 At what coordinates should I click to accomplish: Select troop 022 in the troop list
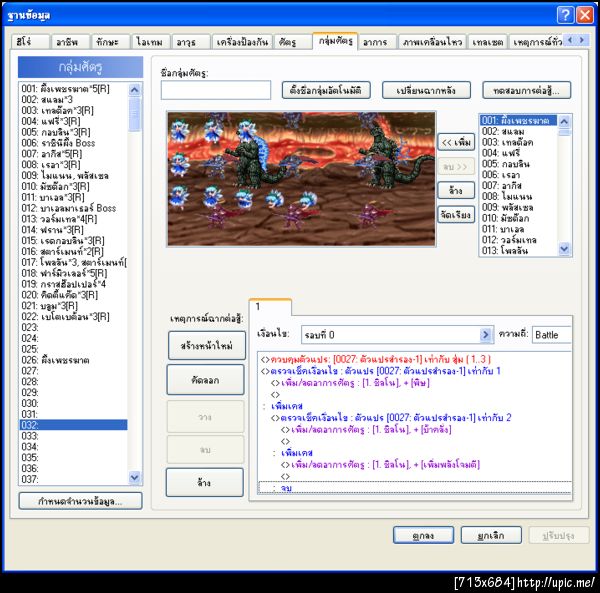click(x=73, y=316)
